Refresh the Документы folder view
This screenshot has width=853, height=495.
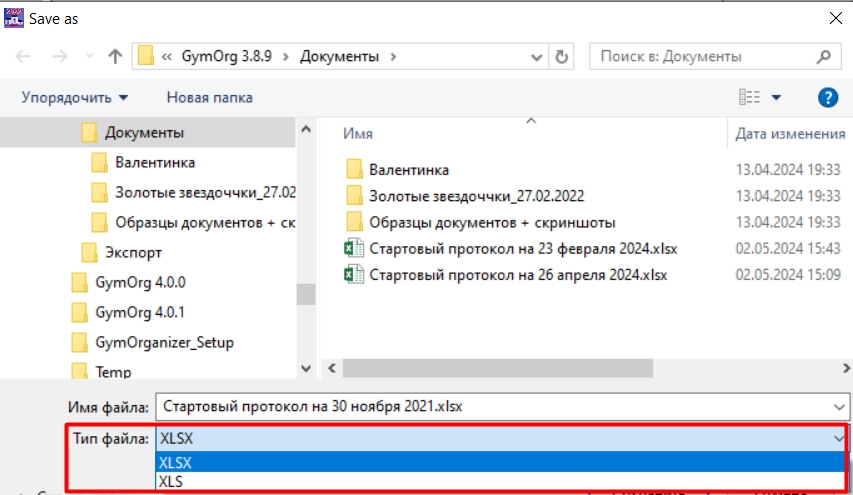click(x=562, y=57)
